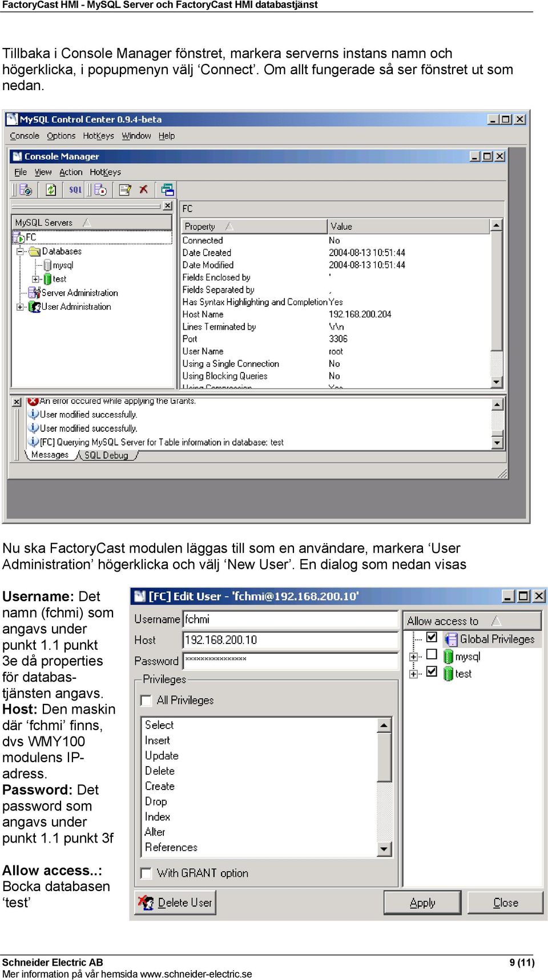Image resolution: width=548 pixels, height=980 pixels.
Task: Click the server connect icon in Console Manager toolbar
Action: [26, 190]
